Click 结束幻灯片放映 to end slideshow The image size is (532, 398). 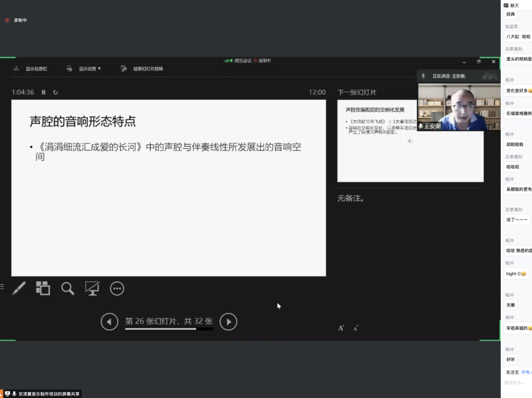pos(142,69)
